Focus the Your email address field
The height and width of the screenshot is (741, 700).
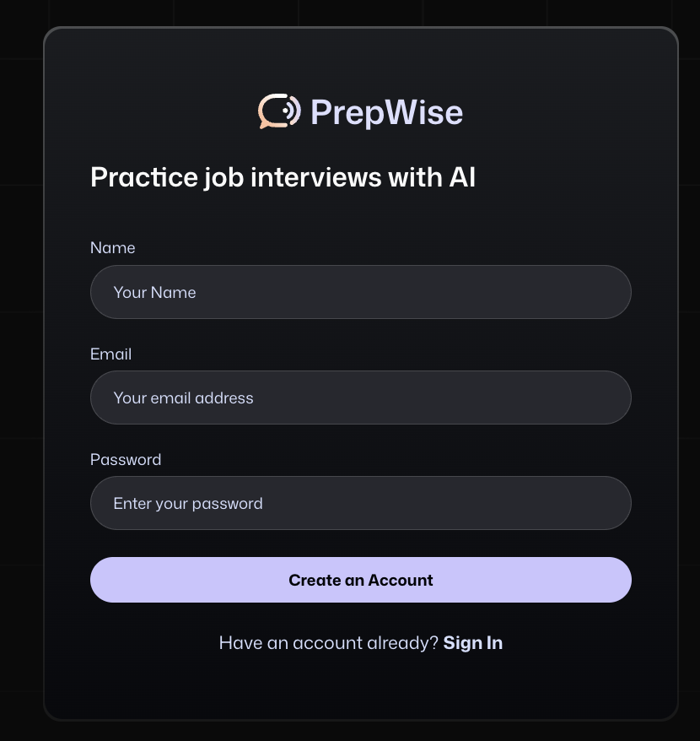(x=361, y=398)
